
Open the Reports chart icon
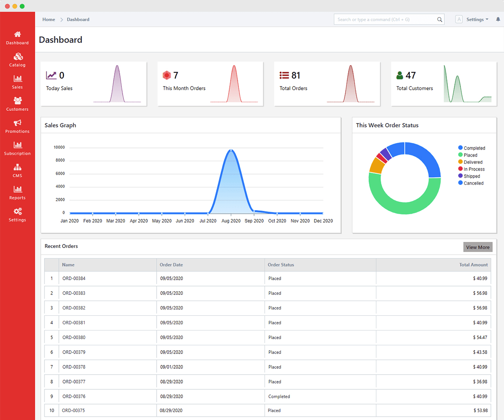coord(17,189)
